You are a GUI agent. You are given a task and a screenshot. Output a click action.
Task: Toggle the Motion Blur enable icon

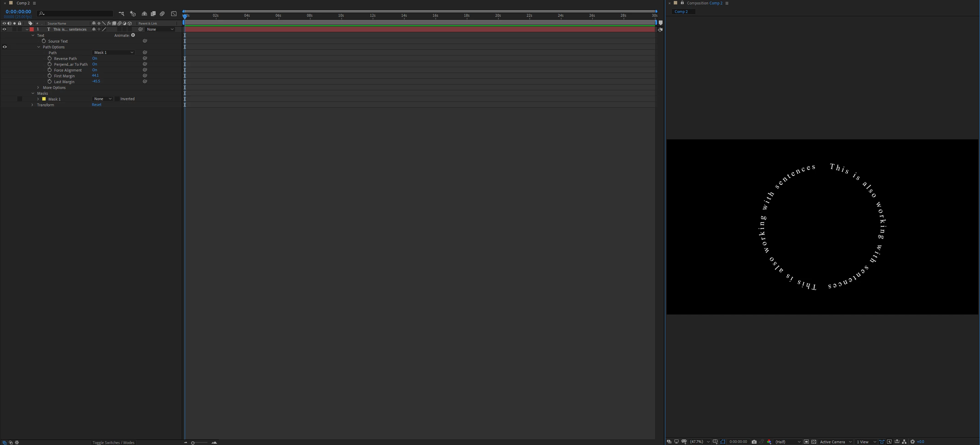point(162,14)
